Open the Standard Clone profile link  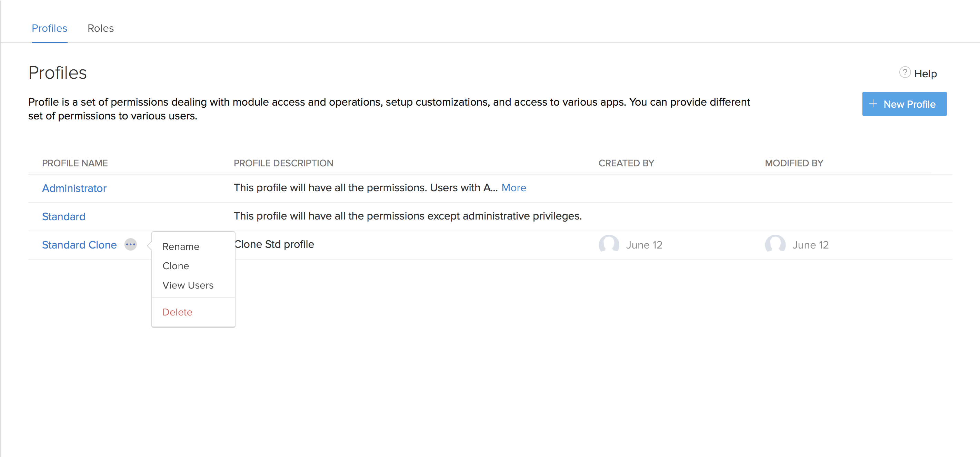pos(79,244)
